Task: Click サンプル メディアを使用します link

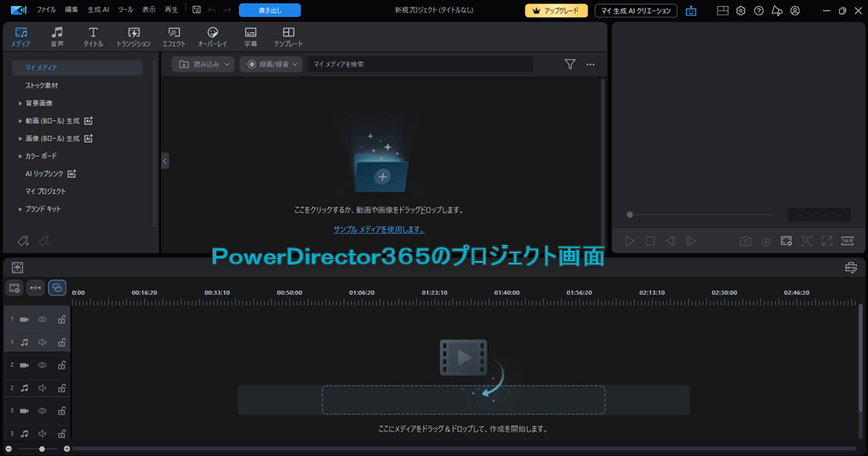Action: coord(379,230)
